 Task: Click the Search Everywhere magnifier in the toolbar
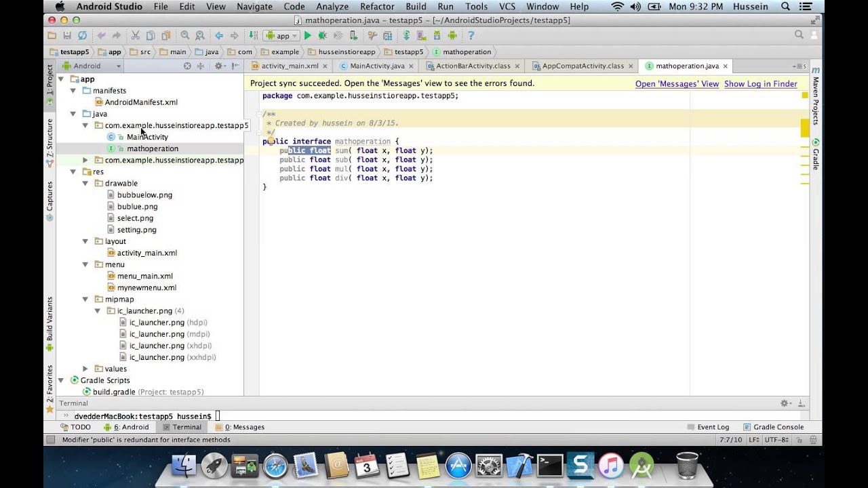[x=799, y=35]
